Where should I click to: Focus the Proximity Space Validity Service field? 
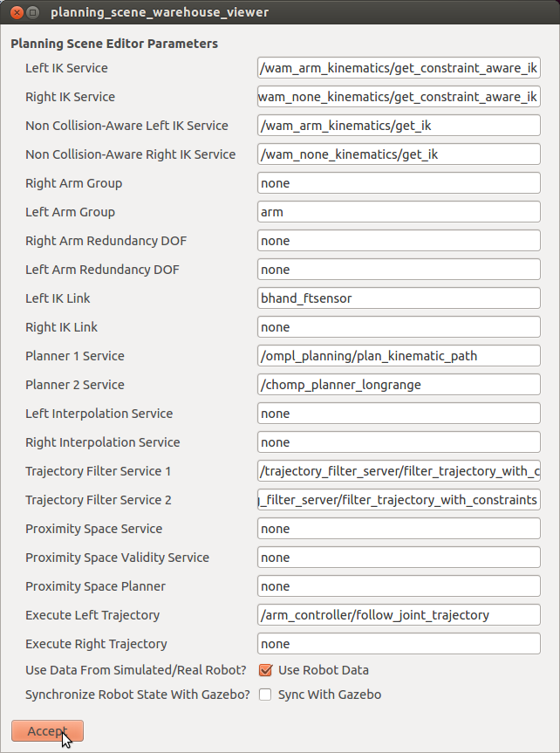pyautogui.click(x=399, y=558)
